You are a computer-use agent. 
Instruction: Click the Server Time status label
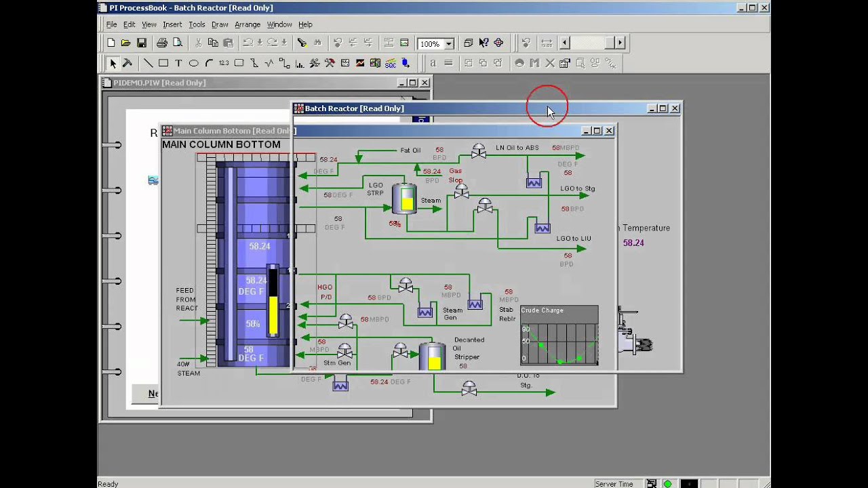click(x=614, y=484)
